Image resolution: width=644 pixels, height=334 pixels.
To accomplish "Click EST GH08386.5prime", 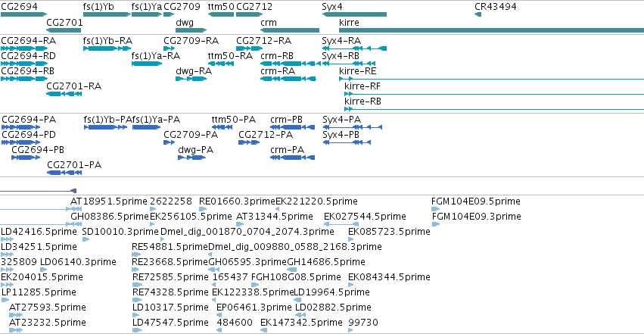I will click(x=110, y=217).
